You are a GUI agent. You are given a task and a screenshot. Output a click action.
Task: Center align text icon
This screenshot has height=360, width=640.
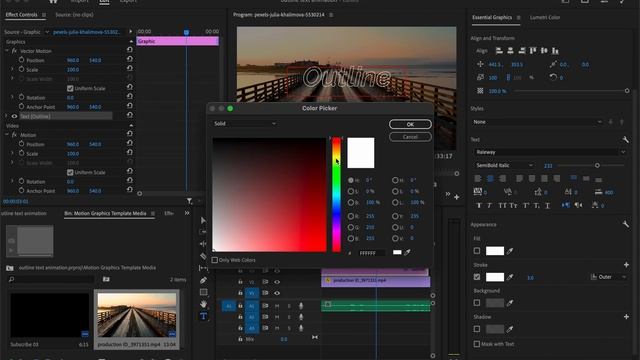click(490, 179)
